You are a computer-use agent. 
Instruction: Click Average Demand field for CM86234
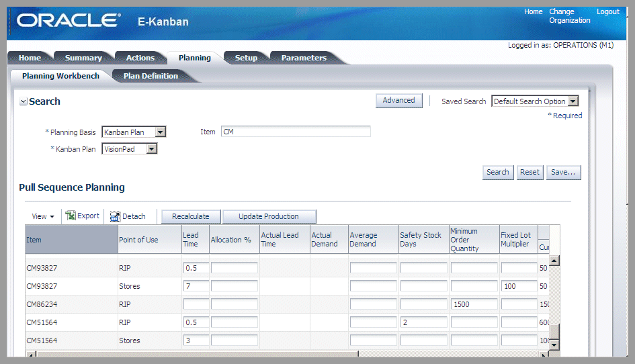click(374, 304)
